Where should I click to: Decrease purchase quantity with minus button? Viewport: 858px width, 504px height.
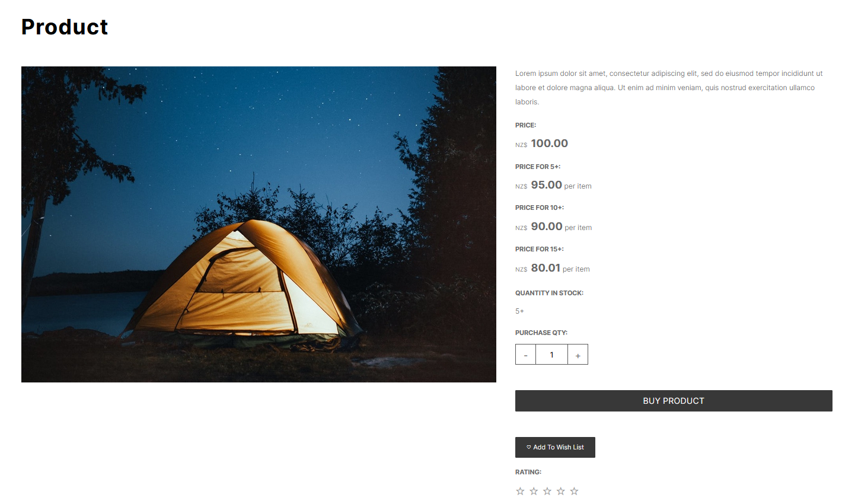[x=525, y=355]
